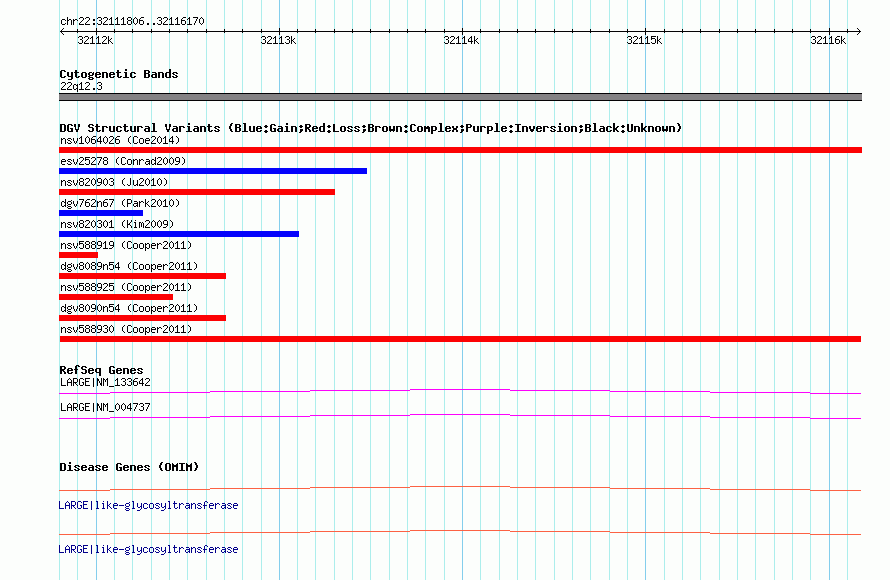Click the nsv820301 (Kim2009) blue bar

click(179, 234)
